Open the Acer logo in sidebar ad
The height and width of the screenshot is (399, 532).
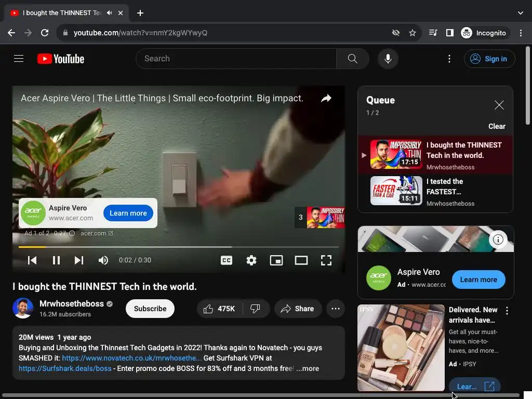point(379,278)
